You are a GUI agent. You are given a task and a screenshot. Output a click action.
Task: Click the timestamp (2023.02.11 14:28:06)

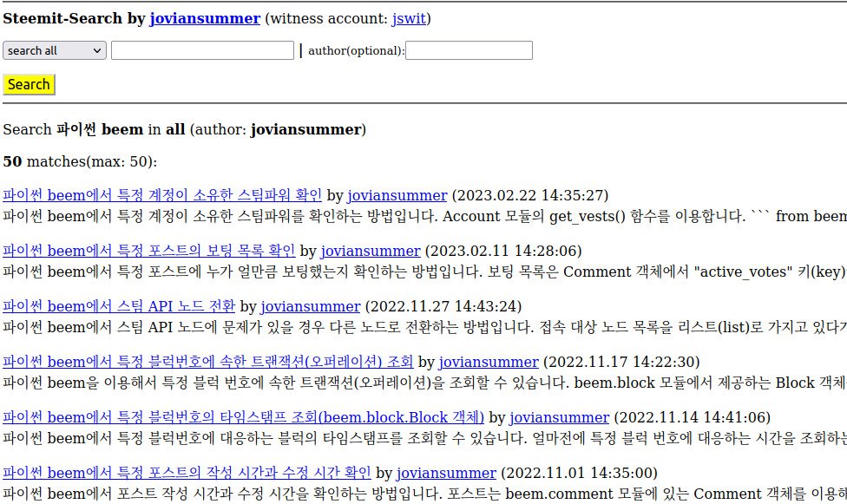(x=503, y=251)
